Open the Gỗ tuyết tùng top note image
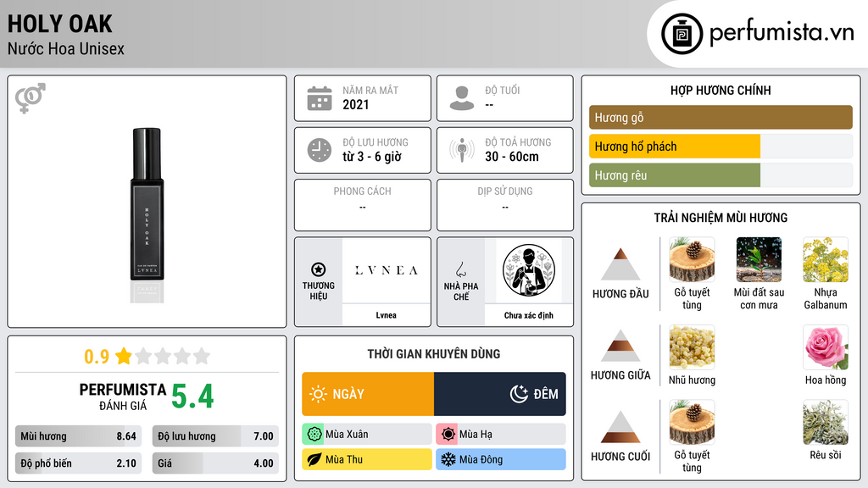This screenshot has height=488, width=868. 692,259
